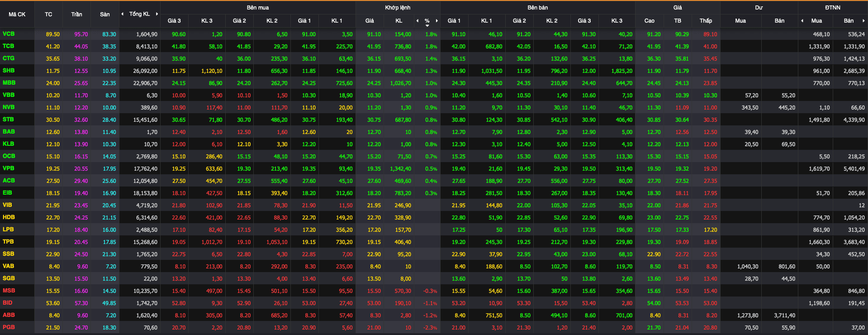Click the ĐTNN group header

tap(832, 8)
